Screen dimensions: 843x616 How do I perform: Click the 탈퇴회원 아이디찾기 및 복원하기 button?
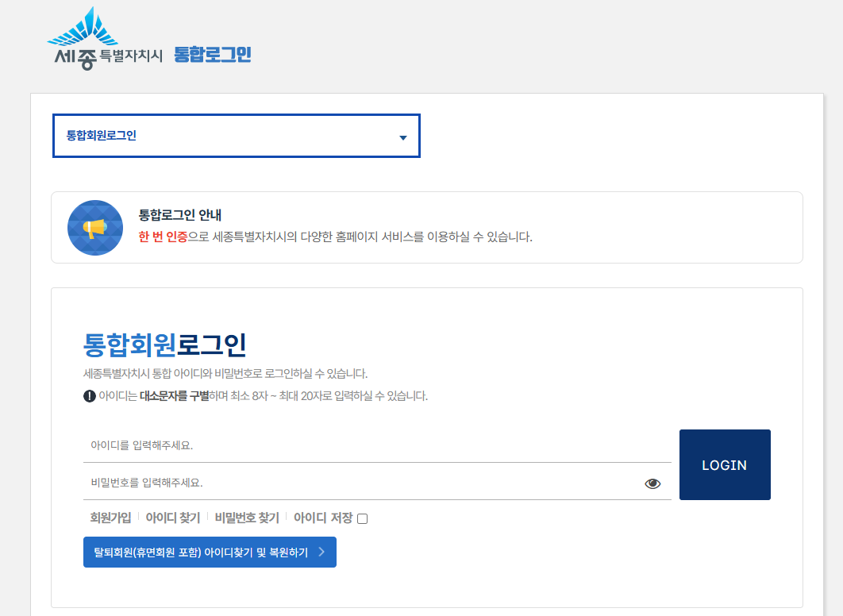coord(210,552)
